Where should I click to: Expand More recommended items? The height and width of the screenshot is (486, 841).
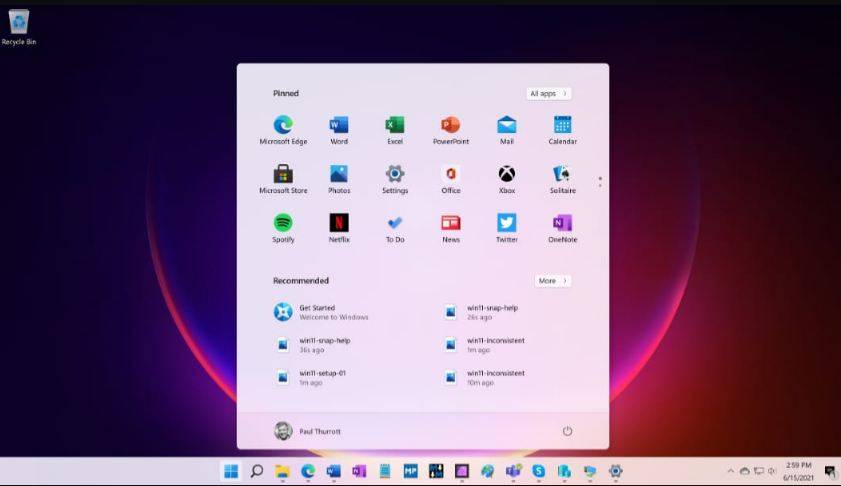click(553, 281)
